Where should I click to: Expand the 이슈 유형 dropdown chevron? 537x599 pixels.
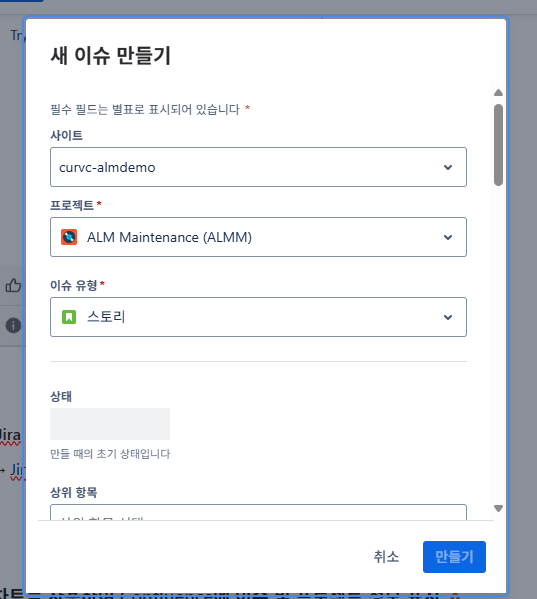448,317
